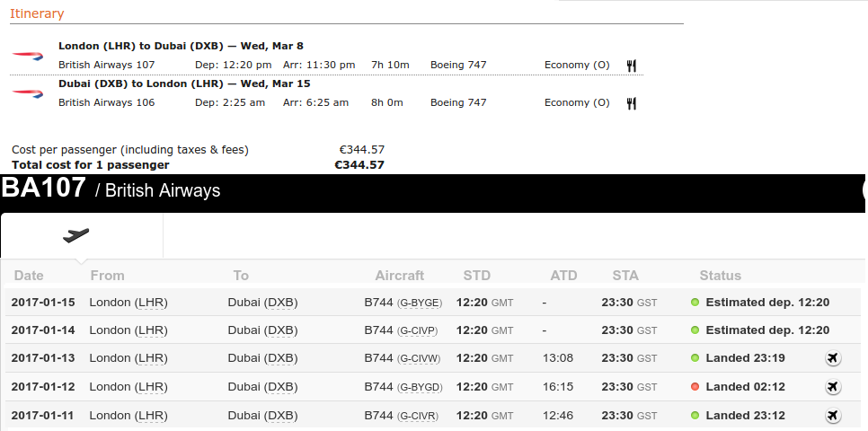Click plane icon for 2017-01-11 flight
868x431 pixels.
pos(833,415)
